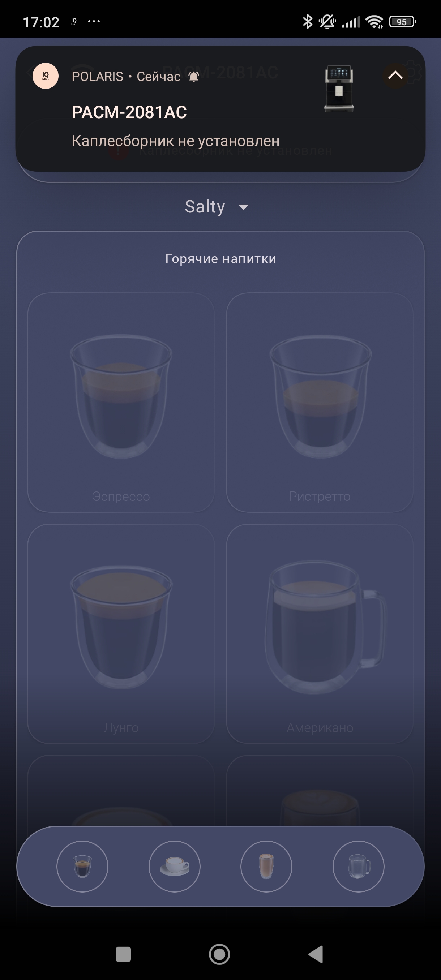Image resolution: width=441 pixels, height=980 pixels.
Task: Select the Эспрессо drink card
Action: pyautogui.click(x=121, y=403)
